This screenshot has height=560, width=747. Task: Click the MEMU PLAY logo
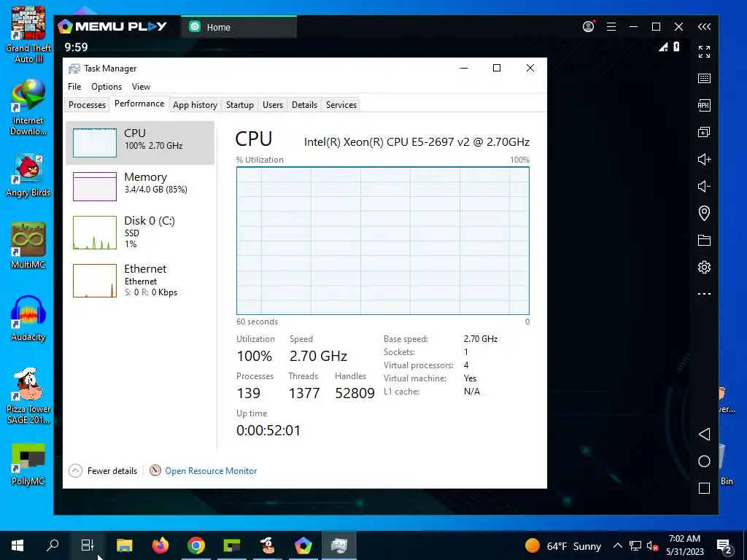[x=112, y=26]
